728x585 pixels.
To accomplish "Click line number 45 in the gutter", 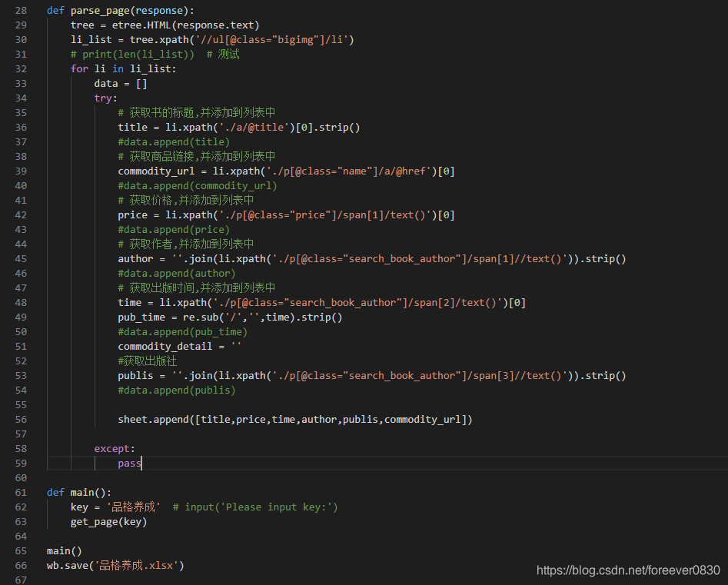I will [21, 258].
